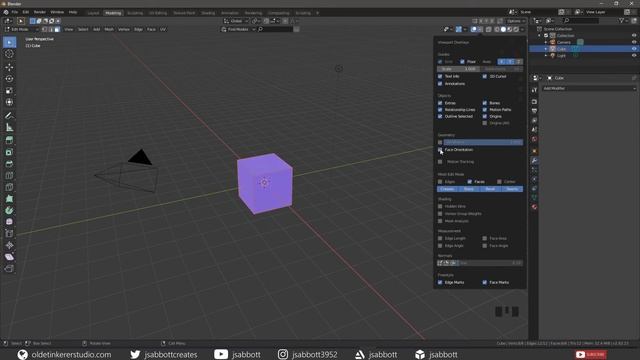Uncheck the Motion Paths checkbox
The width and height of the screenshot is (640, 360).
point(485,110)
